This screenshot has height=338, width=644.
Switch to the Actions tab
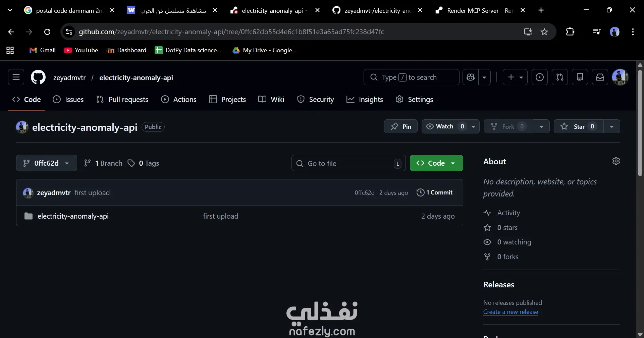pos(179,100)
